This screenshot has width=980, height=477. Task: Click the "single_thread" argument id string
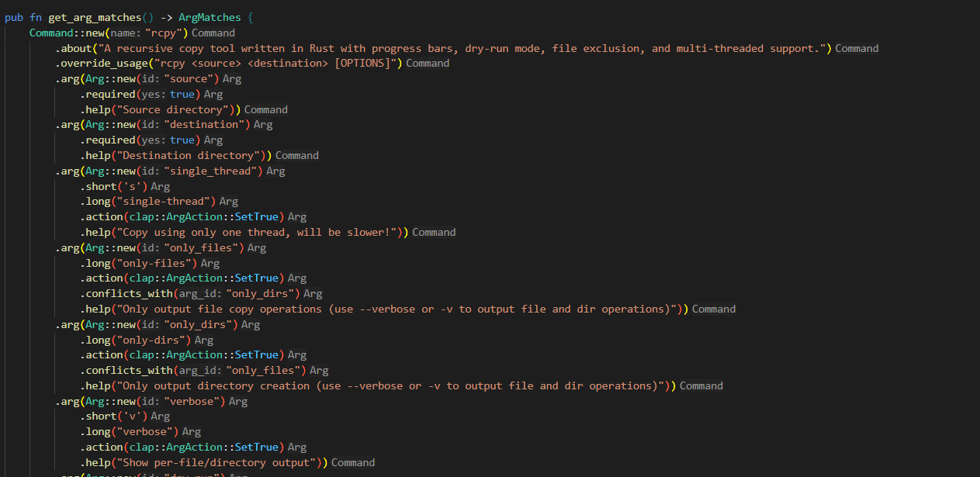pos(210,171)
